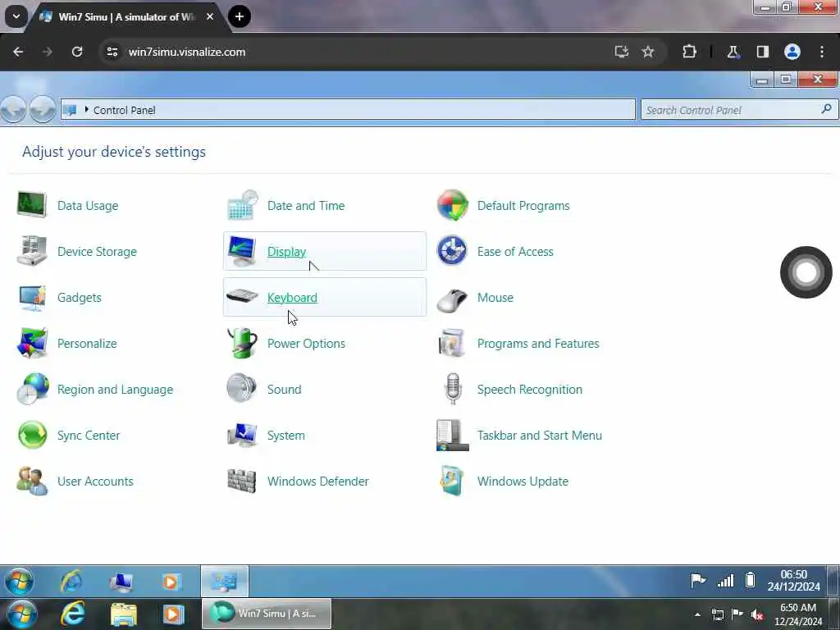The width and height of the screenshot is (840, 630).
Task: Open the Speech Recognition microphone icon
Action: tap(453, 388)
